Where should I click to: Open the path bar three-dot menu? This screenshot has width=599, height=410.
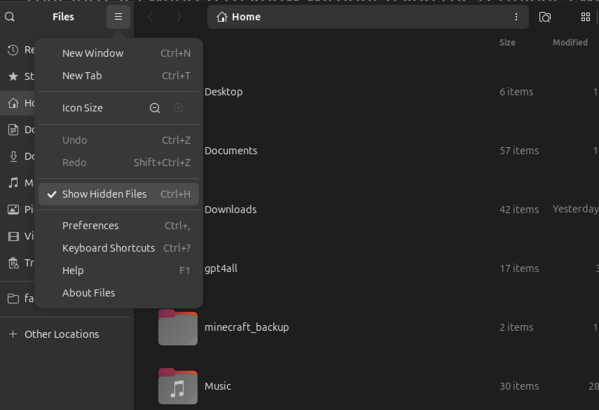(x=516, y=17)
